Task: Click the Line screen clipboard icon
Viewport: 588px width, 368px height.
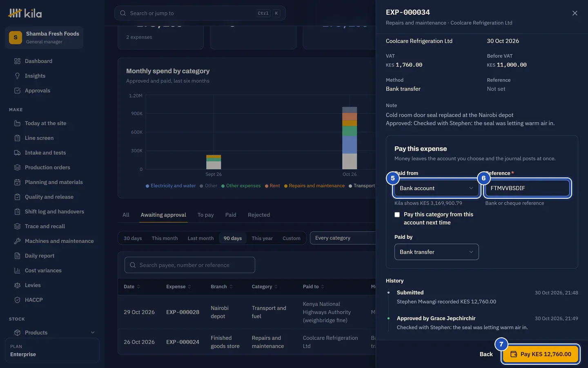Action: tap(17, 138)
